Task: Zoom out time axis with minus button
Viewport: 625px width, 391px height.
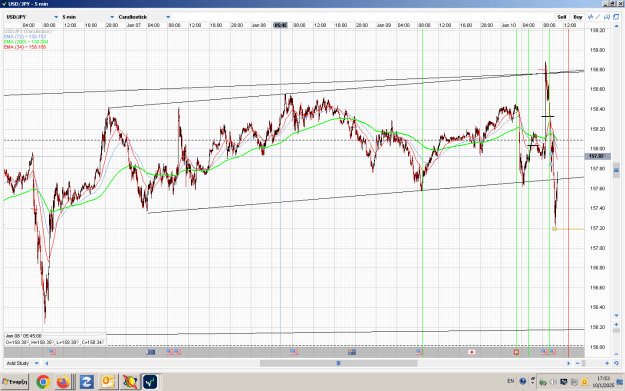Action: 578,363
